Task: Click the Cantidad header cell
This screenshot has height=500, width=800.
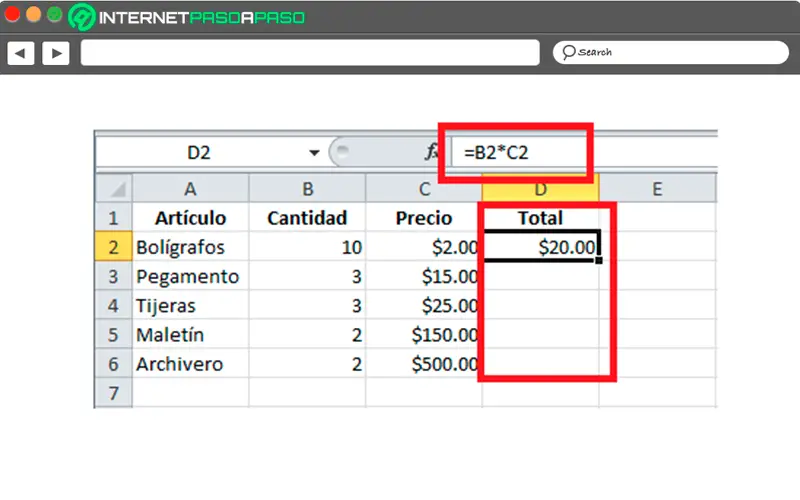Action: point(307,218)
